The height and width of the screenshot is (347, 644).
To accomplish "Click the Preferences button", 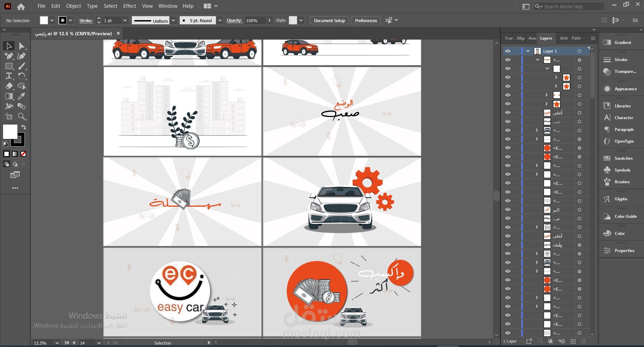I will pos(366,20).
